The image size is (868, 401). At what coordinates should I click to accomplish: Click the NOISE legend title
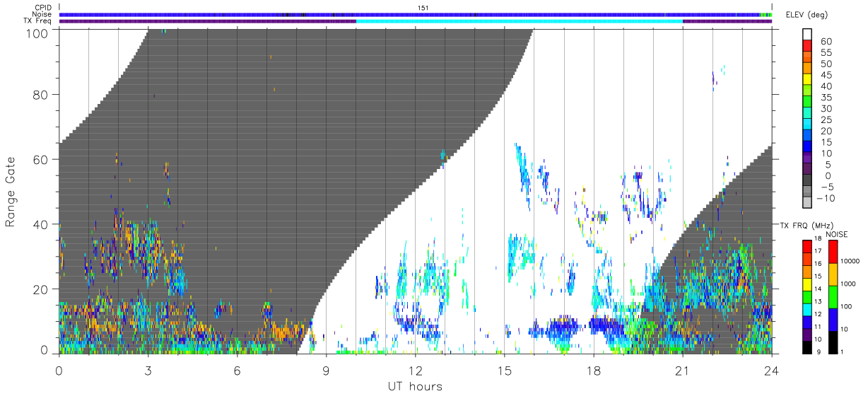838,234
